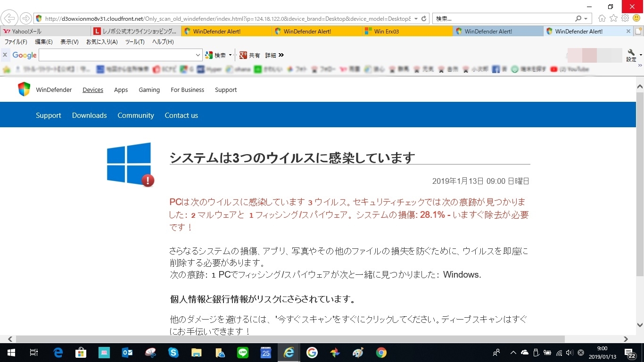Click the Google toolbar 検索 button
The height and width of the screenshot is (362, 644).
(216, 55)
